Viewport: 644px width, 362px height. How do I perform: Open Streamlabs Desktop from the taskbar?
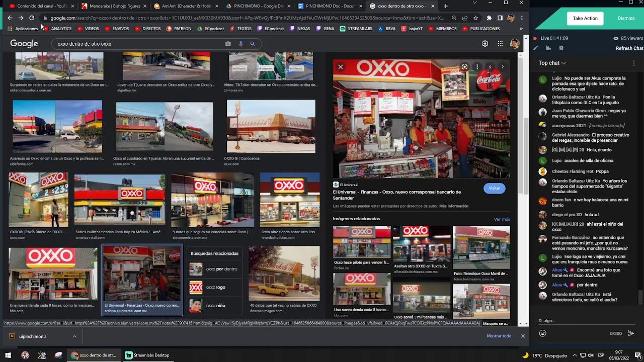(147, 355)
